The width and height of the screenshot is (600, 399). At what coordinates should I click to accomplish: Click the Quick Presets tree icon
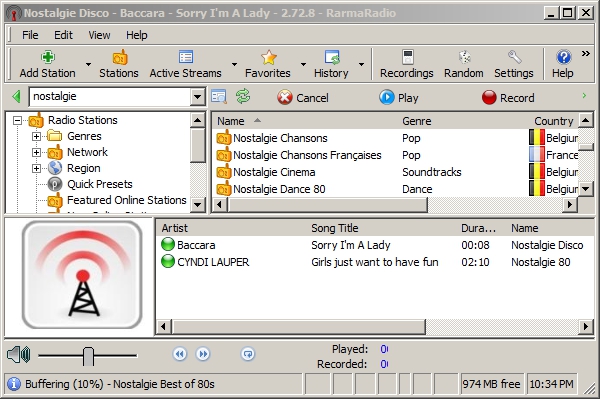point(55,184)
